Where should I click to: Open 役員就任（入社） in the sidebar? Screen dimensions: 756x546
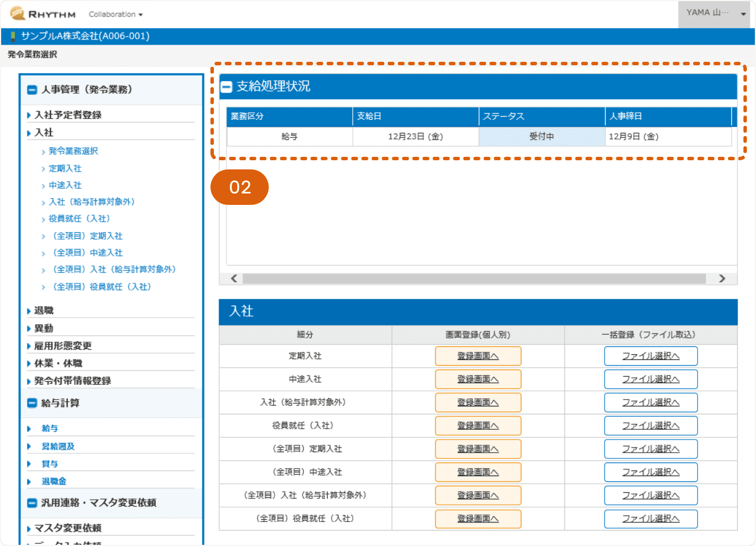(79, 219)
